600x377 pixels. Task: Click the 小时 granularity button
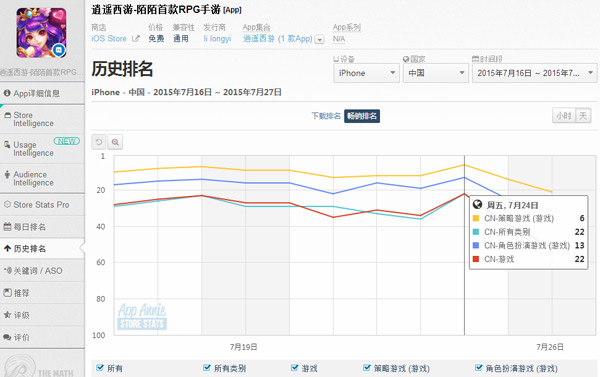pos(564,116)
